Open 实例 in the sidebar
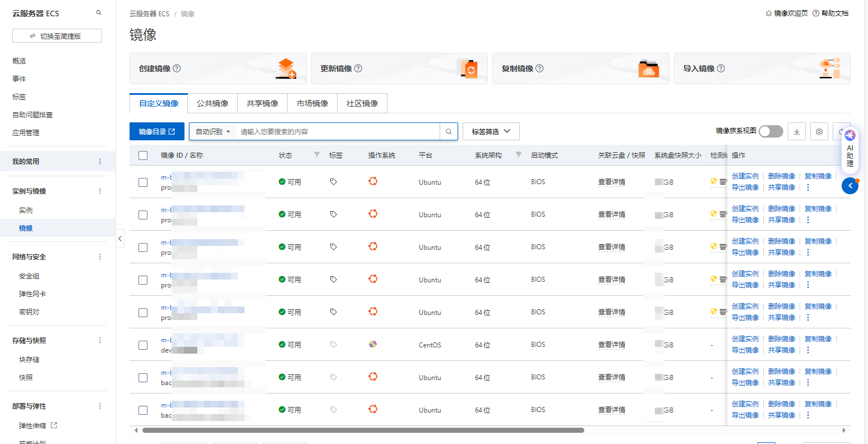Screen dimensions: 868x444 click(x=26, y=210)
